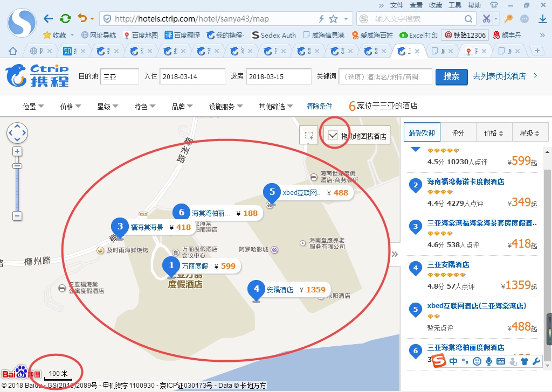Viewport: 552px width, 392px height.
Task: Click the download arrow icon
Action: (x=543, y=19)
